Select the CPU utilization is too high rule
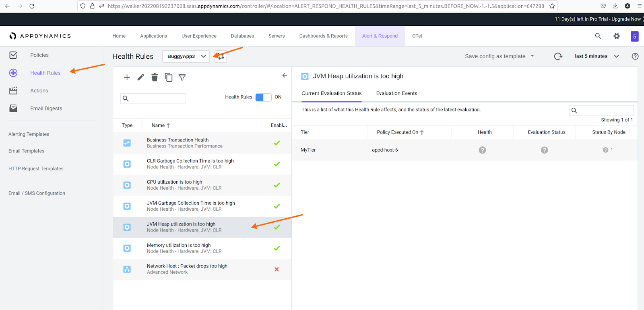644x310 pixels. pyautogui.click(x=202, y=185)
